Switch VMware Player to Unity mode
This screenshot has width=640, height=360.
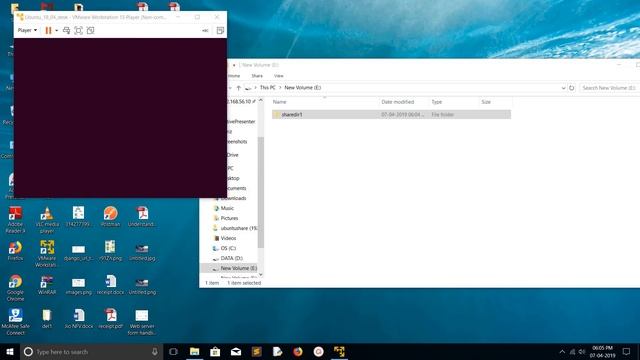(90, 31)
